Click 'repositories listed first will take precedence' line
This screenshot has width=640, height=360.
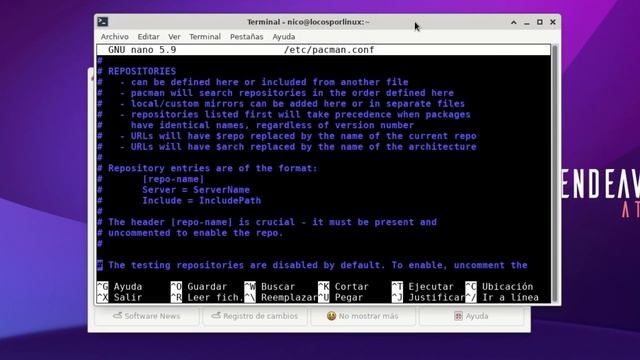[301, 114]
